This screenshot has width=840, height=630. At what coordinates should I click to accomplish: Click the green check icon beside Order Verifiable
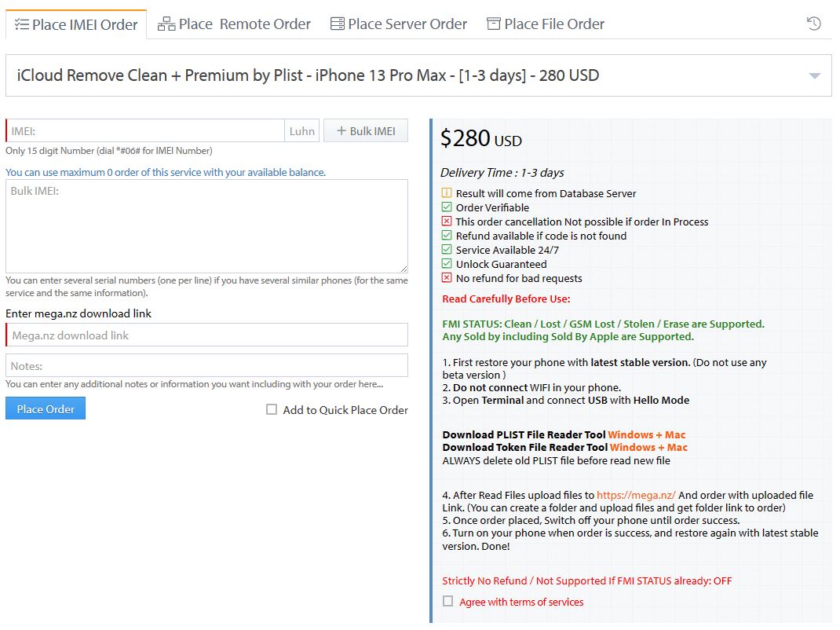[x=447, y=207]
